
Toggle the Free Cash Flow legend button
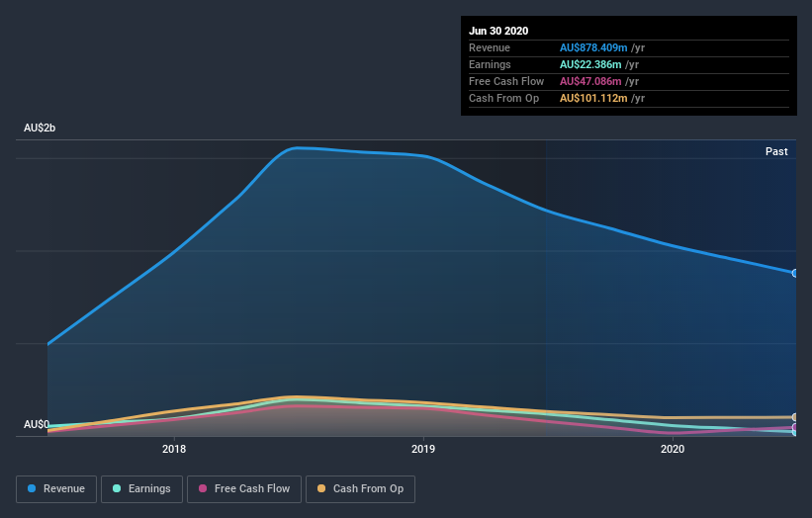coord(244,489)
